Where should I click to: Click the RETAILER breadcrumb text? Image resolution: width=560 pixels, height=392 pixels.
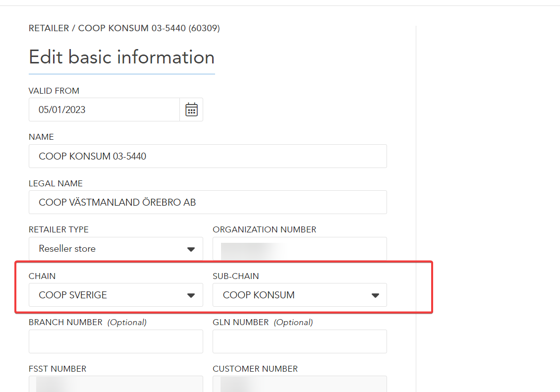(49, 28)
